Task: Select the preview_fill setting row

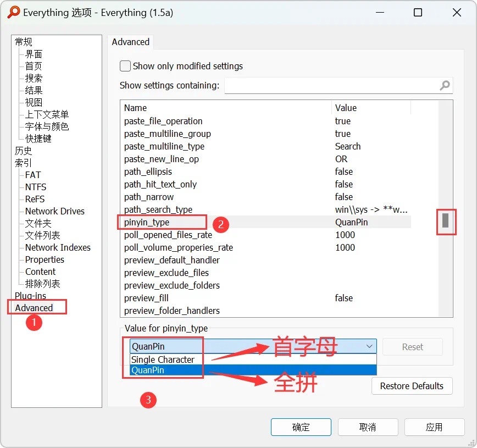Action: [266, 298]
